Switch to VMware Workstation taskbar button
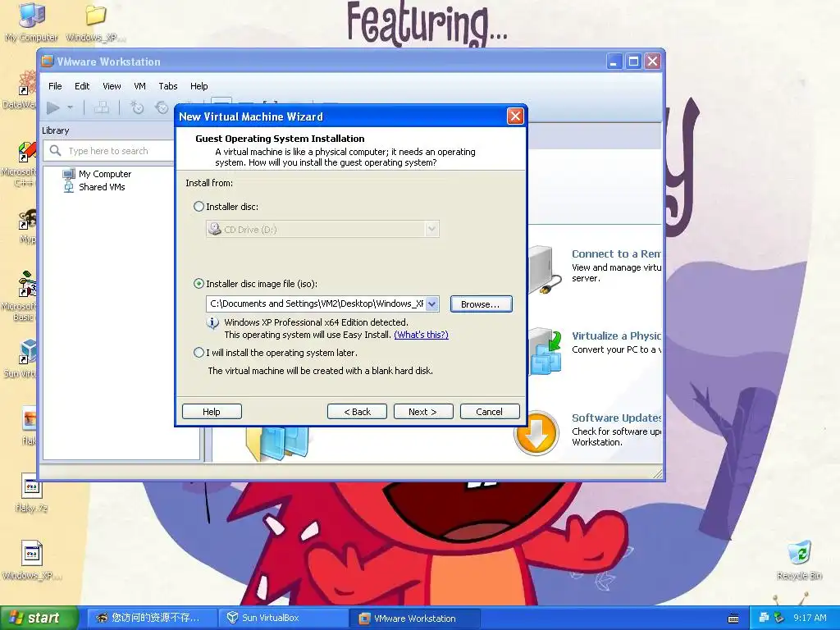Viewport: 840px width, 630px height. click(415, 618)
